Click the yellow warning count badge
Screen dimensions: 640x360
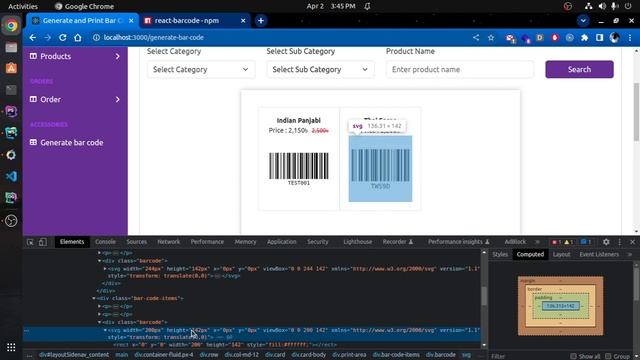tap(569, 242)
